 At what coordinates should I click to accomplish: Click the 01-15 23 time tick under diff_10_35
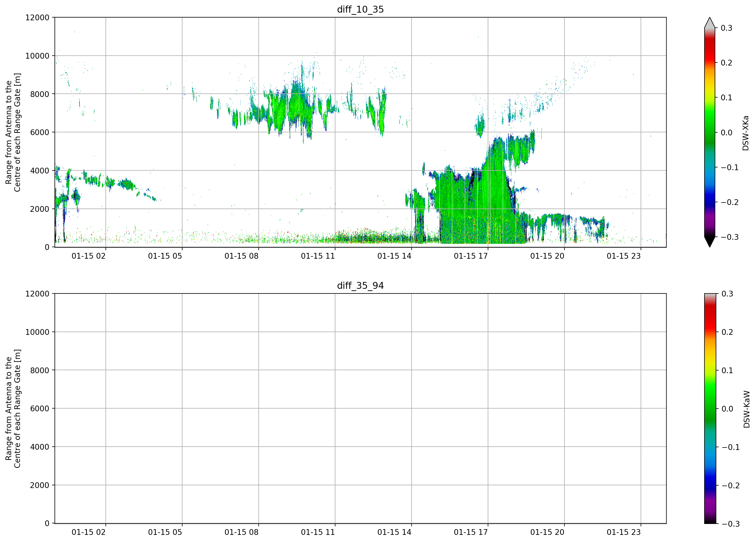[x=624, y=256]
